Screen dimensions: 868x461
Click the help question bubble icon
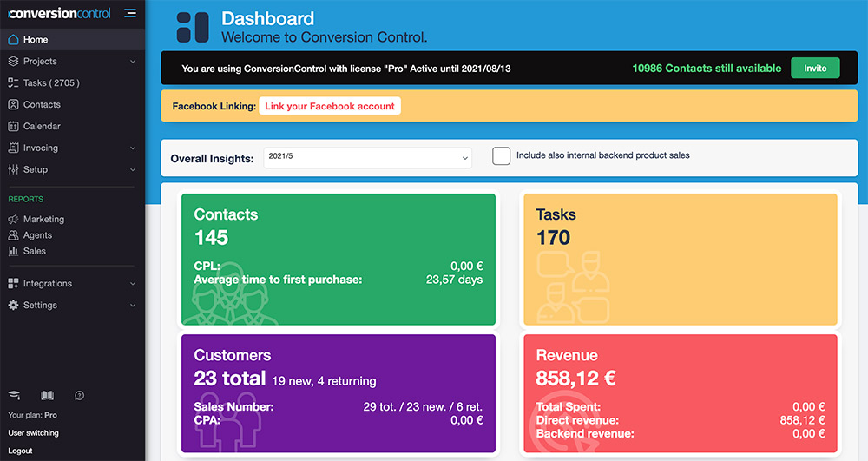coord(80,395)
